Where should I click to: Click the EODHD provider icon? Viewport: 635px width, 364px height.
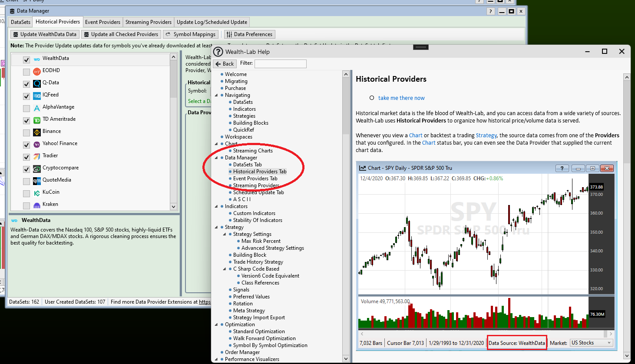pyautogui.click(x=37, y=72)
